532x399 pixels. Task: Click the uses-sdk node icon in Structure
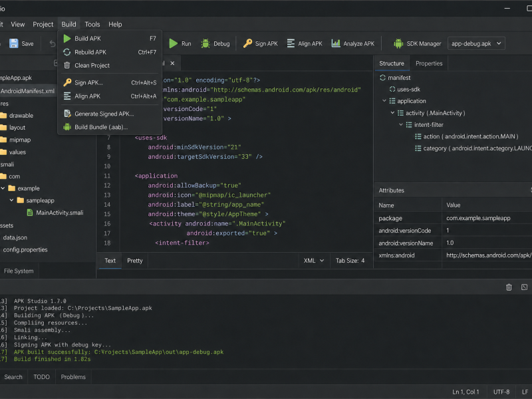tap(392, 89)
